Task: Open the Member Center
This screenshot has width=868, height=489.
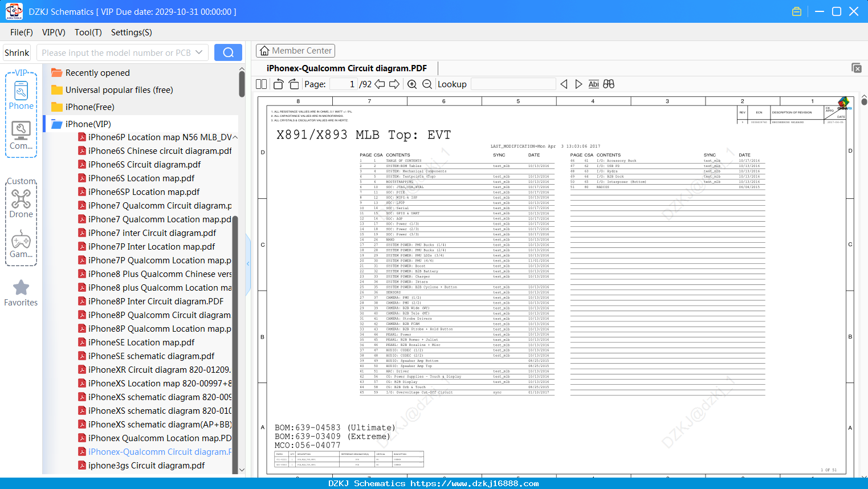Action: 295,51
